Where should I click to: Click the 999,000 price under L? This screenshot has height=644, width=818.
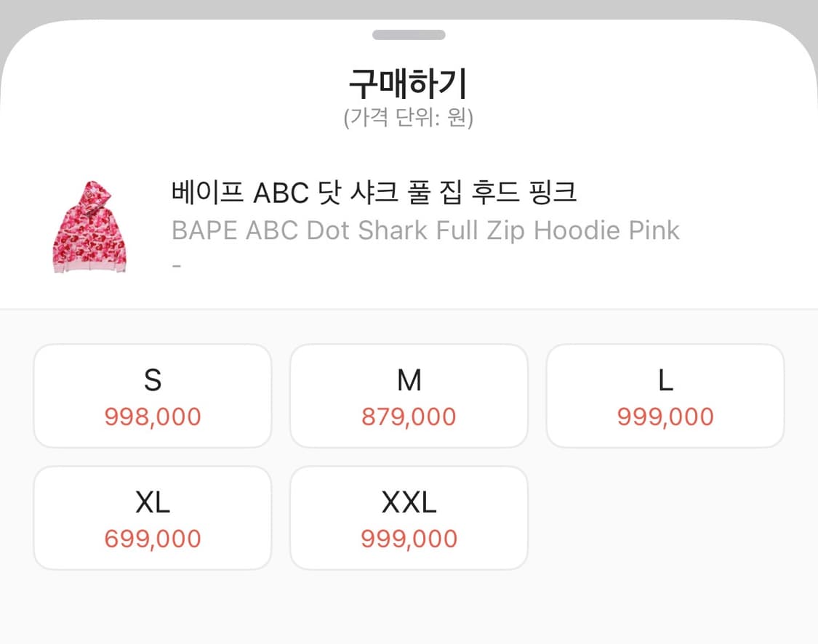[x=665, y=416]
